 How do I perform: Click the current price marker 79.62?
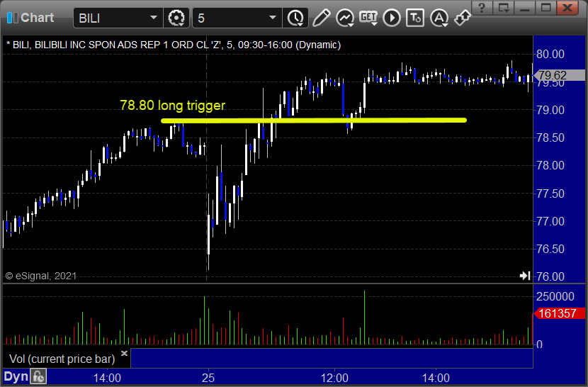coord(558,75)
